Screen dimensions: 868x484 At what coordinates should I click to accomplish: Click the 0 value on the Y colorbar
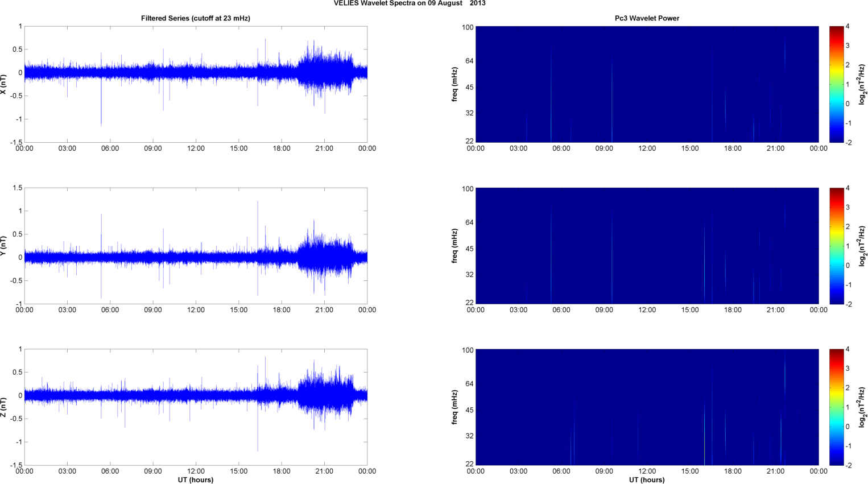point(848,266)
